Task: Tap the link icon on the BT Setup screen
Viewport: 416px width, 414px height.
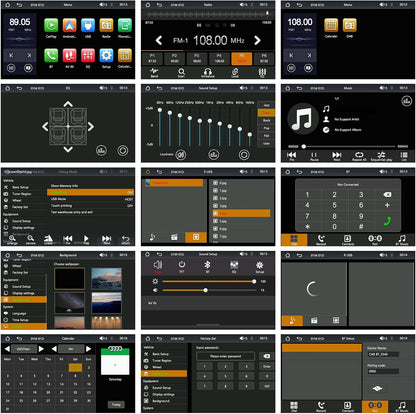Action: [377, 388]
